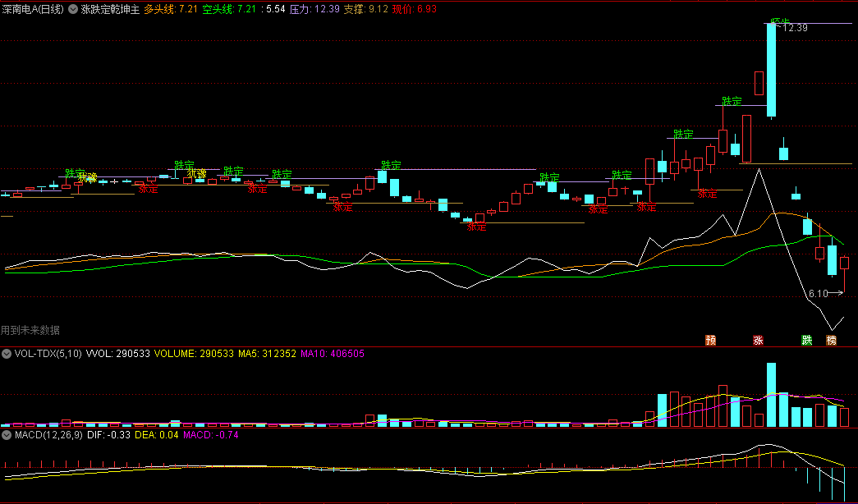Click the yellow VOLUME: 290533 value
Image resolution: width=858 pixels, height=504 pixels.
click(194, 354)
